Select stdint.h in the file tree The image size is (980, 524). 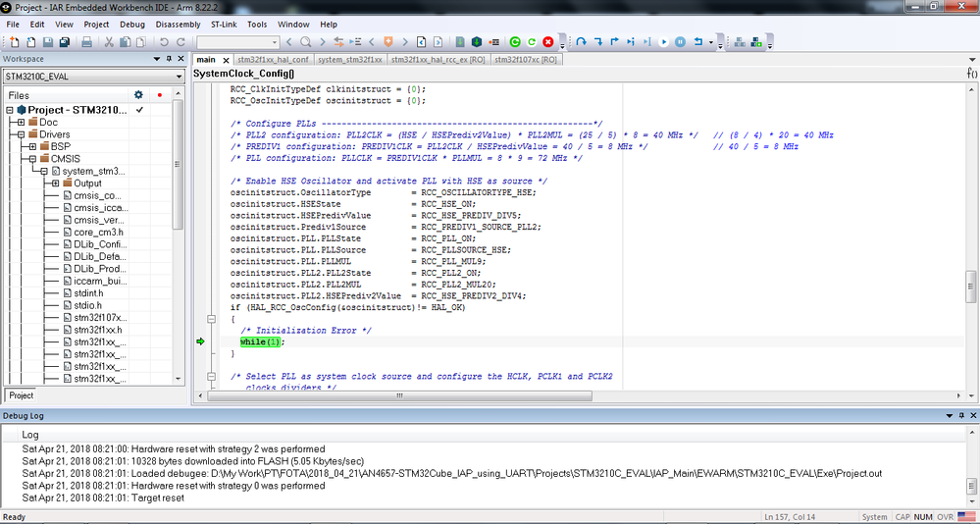(x=88, y=293)
